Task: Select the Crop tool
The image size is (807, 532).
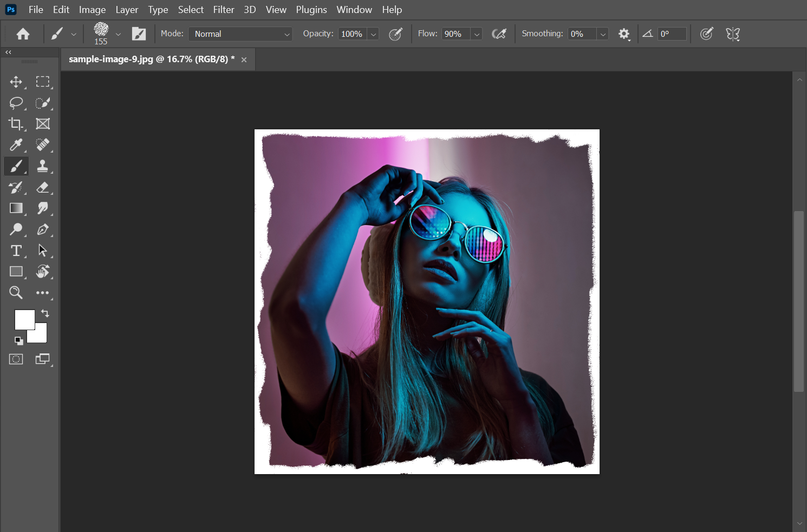Action: point(16,124)
